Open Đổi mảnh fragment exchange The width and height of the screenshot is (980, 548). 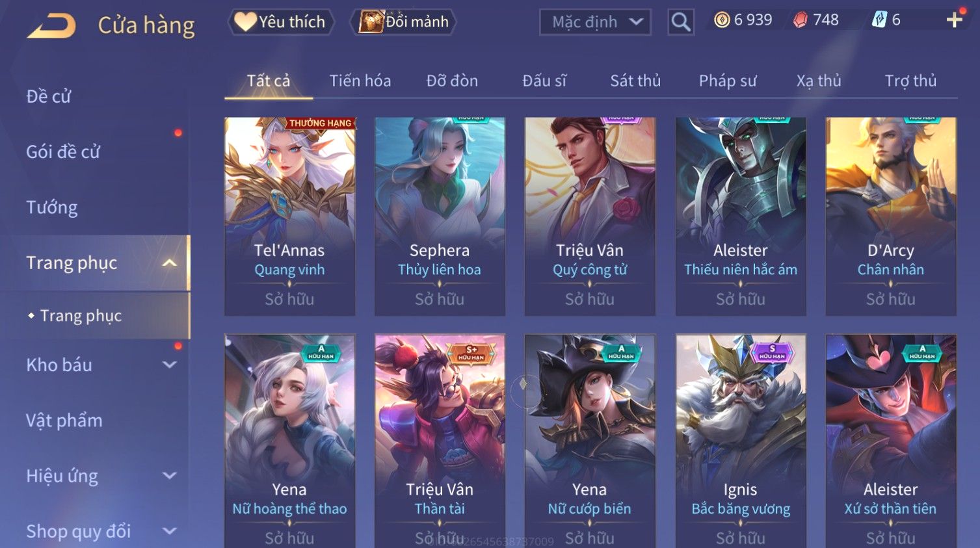tap(403, 22)
